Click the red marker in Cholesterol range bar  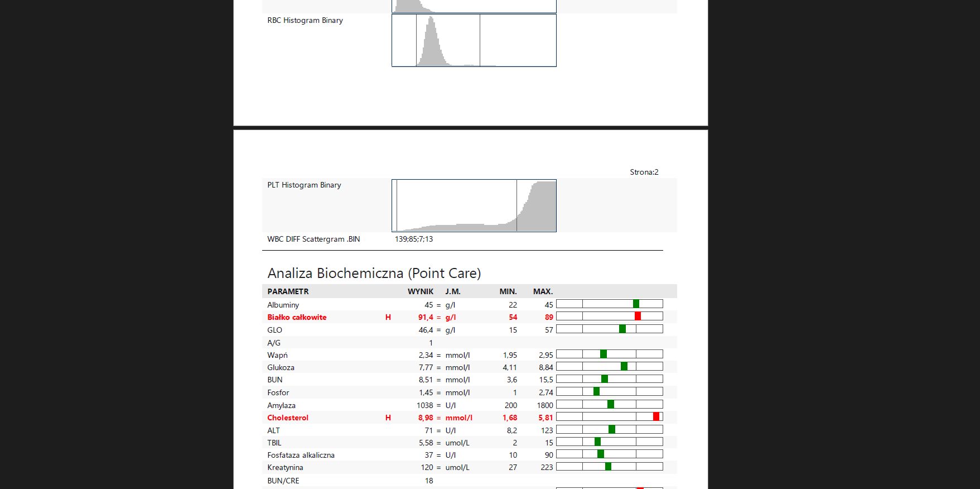pyautogui.click(x=656, y=416)
